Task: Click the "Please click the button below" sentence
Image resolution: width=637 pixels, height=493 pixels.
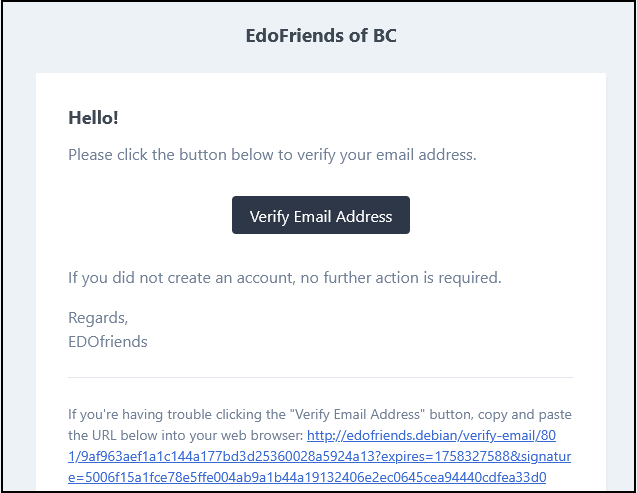Action: [272, 155]
